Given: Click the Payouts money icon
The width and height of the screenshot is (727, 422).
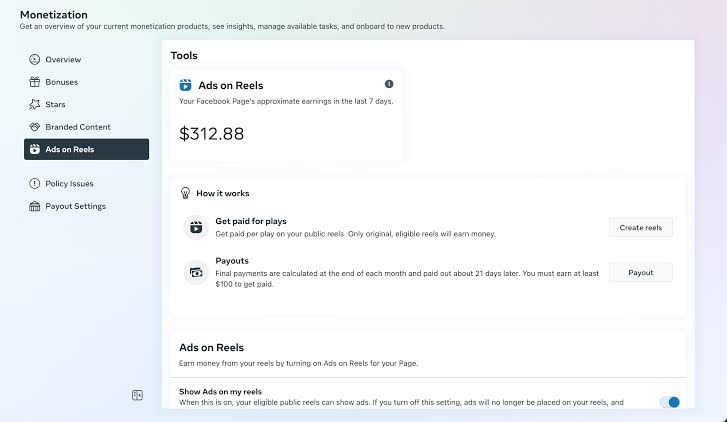Looking at the screenshot, I should [x=195, y=272].
